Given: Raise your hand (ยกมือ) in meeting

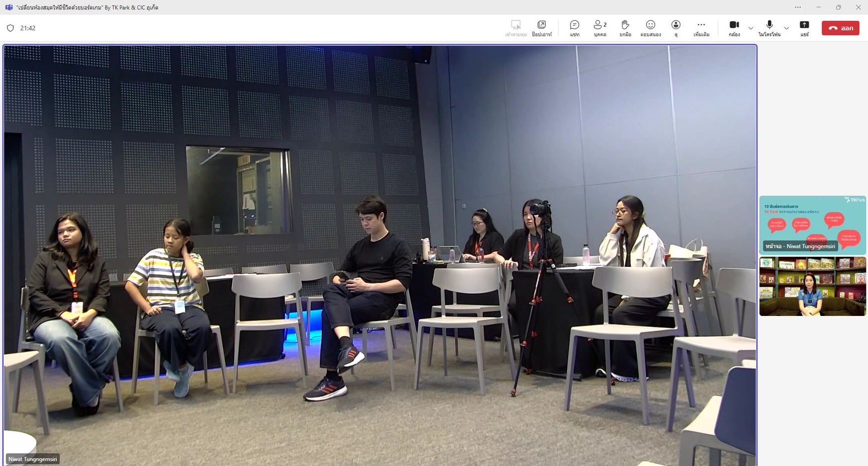Looking at the screenshot, I should (x=625, y=28).
